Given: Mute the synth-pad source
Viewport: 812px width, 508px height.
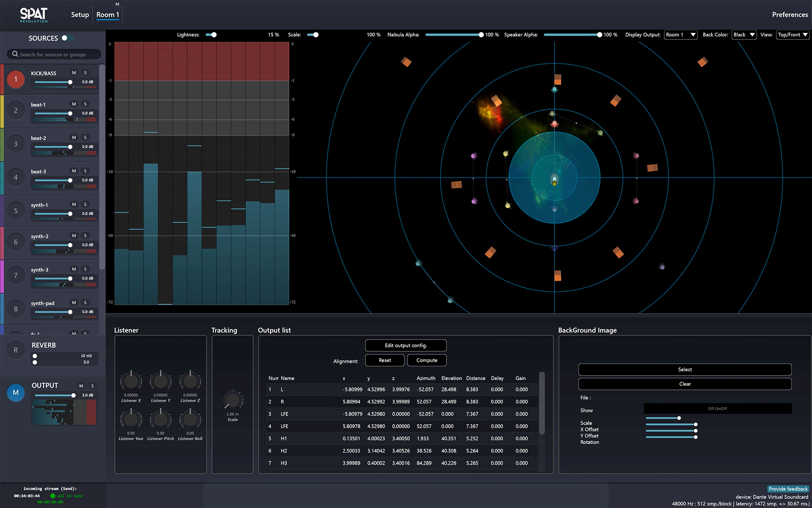Looking at the screenshot, I should 74,303.
